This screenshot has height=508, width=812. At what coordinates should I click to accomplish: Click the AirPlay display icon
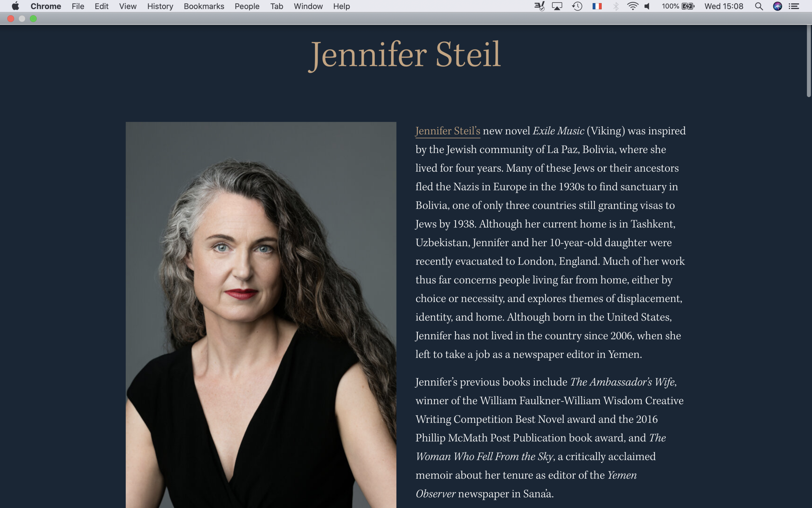[x=557, y=6]
